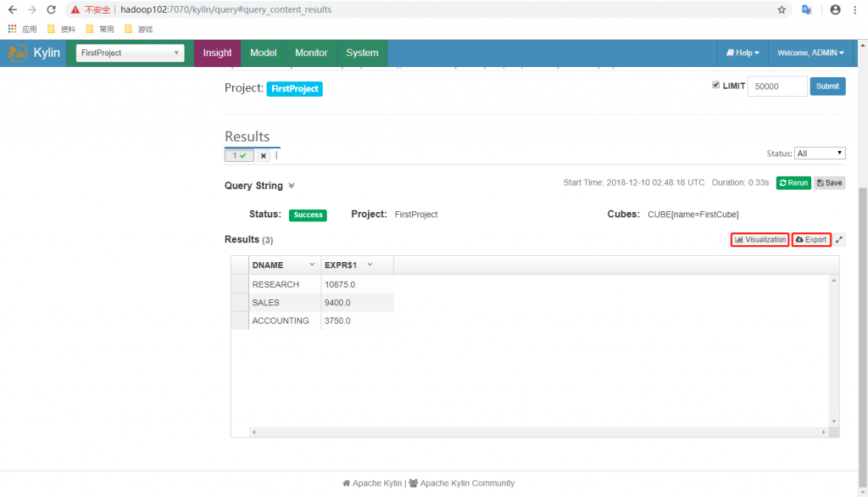Open the DNAME column menu arrow
The image size is (868, 497).
point(312,265)
